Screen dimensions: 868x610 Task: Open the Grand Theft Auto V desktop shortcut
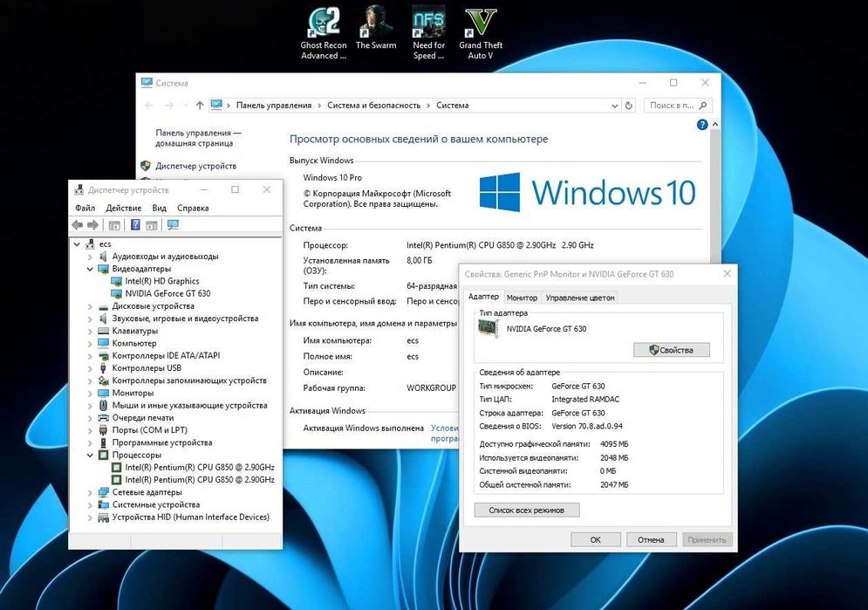(x=481, y=33)
